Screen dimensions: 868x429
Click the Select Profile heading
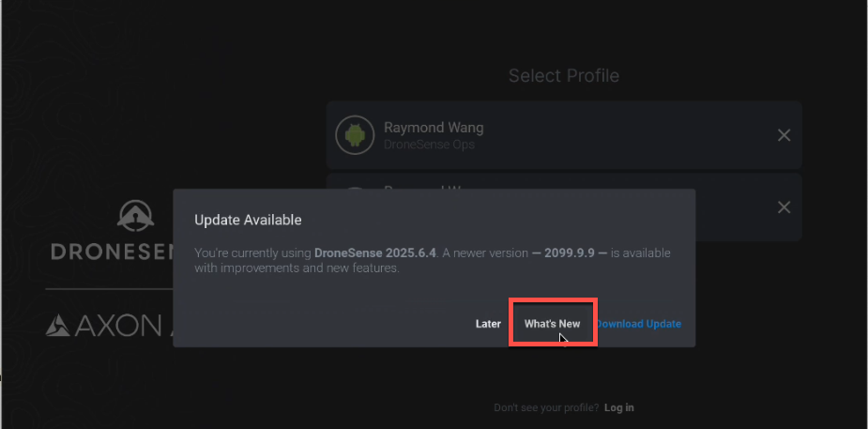(x=564, y=76)
